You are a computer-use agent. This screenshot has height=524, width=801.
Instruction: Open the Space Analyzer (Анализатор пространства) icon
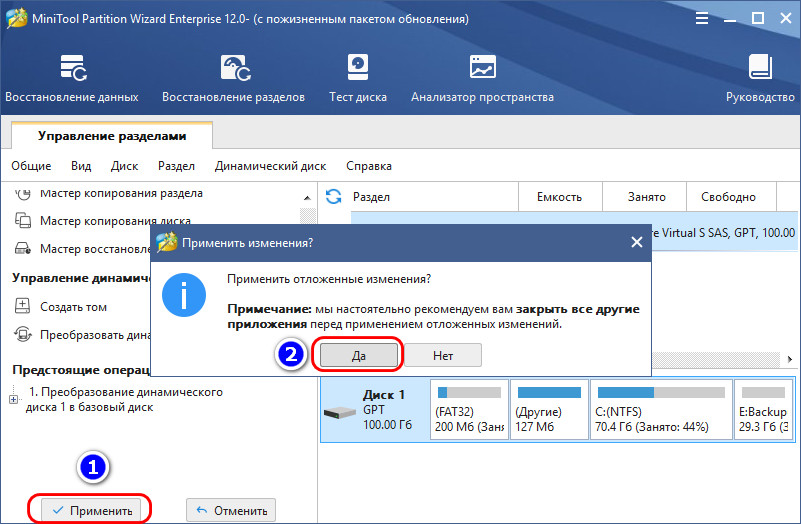coord(482,67)
